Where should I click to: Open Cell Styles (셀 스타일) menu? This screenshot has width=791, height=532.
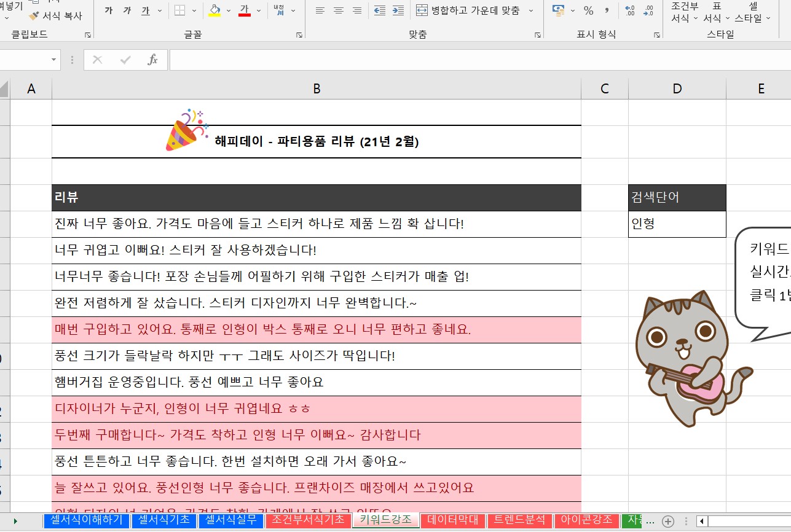click(x=752, y=12)
